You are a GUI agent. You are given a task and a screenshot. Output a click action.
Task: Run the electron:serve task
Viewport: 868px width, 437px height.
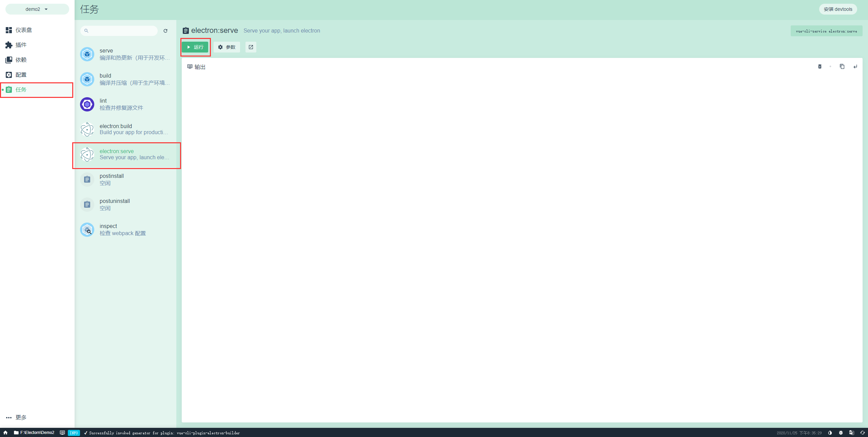click(x=195, y=47)
